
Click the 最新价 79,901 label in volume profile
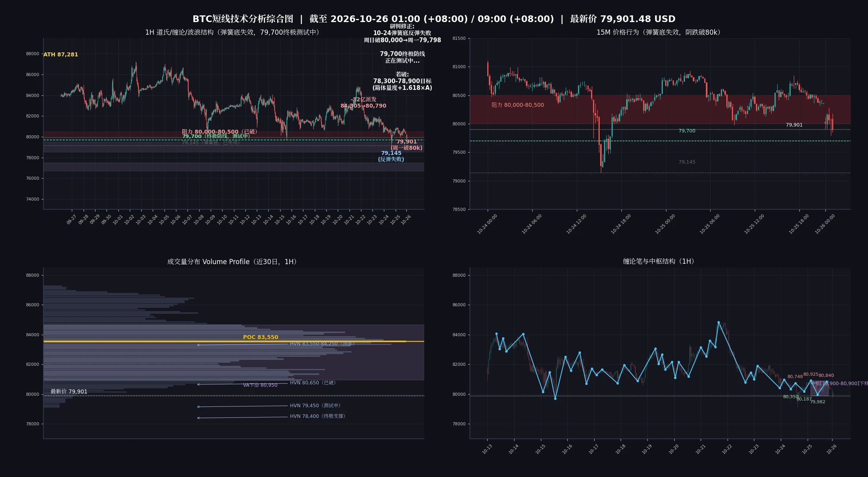[x=69, y=391]
